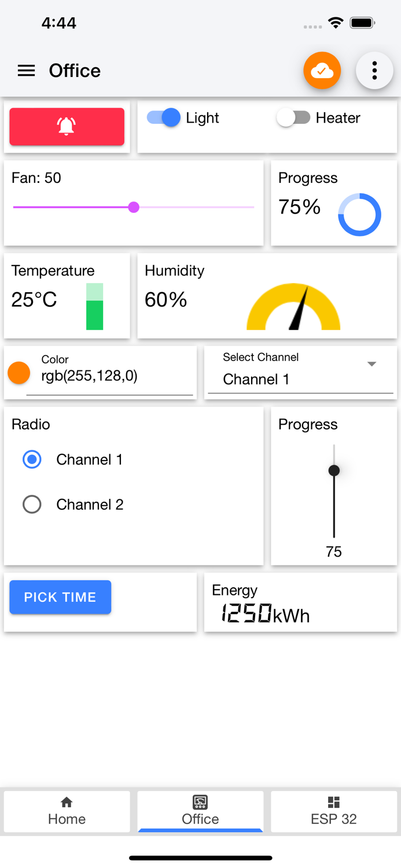Image resolution: width=401 pixels, height=868 pixels.
Task: Select the Channel 2 radio button
Action: pyautogui.click(x=32, y=504)
